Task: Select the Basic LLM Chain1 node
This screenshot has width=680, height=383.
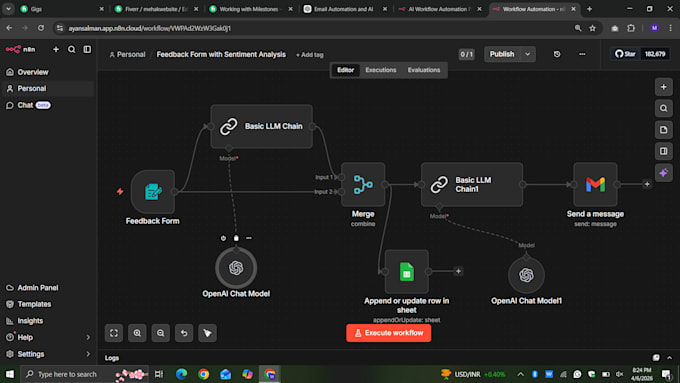Action: coord(472,184)
